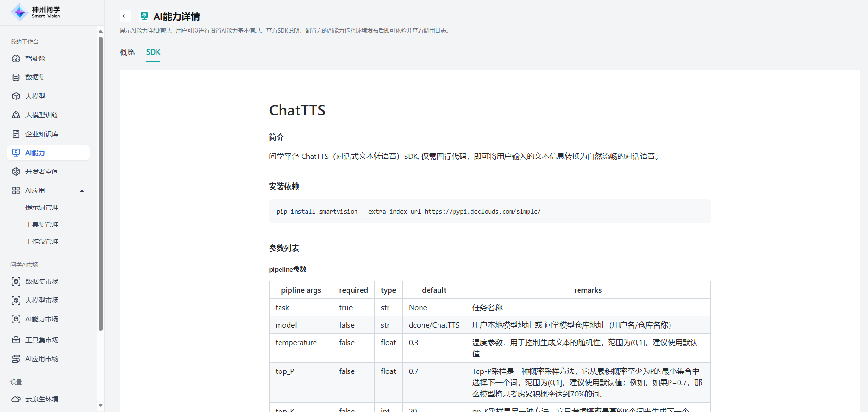Viewport: 868px width, 412px height.
Task: Click the 云原生环境 cloud icon
Action: point(16,399)
